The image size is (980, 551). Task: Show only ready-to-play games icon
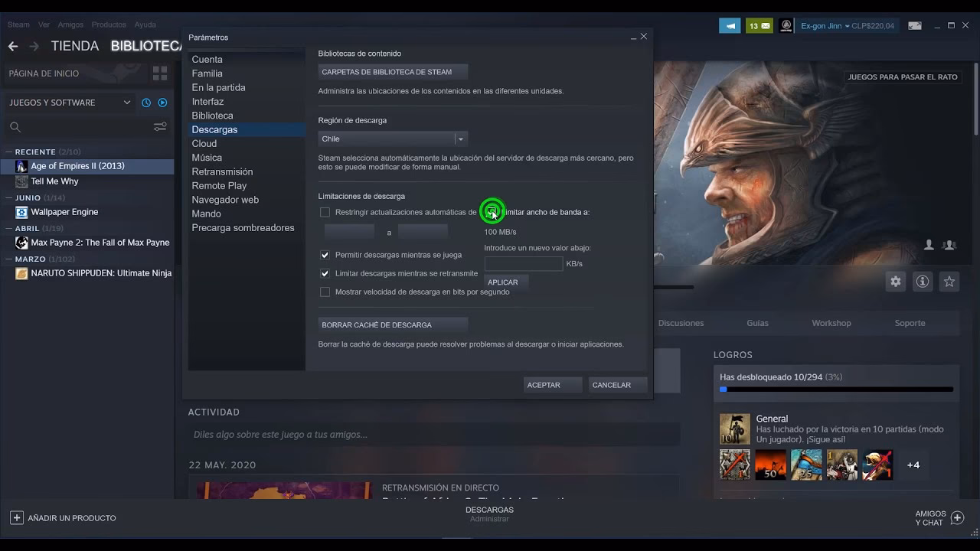pos(162,103)
